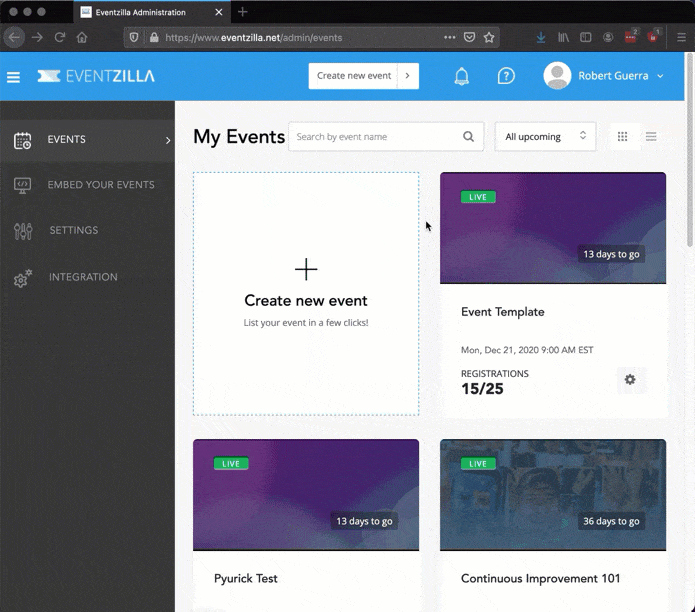Screen dimensions: 695x612
Task: Click the plus icon on the create card
Action: point(306,269)
